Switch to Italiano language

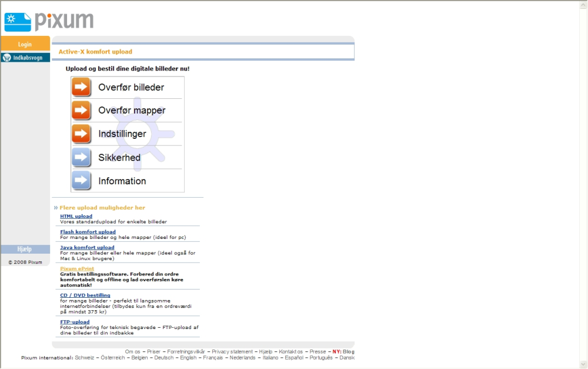[x=270, y=358]
